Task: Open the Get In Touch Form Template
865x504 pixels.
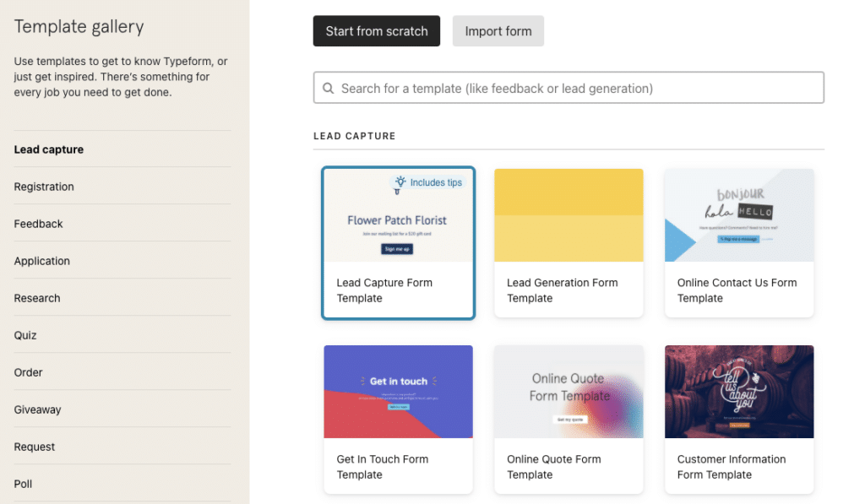Action: point(398,420)
